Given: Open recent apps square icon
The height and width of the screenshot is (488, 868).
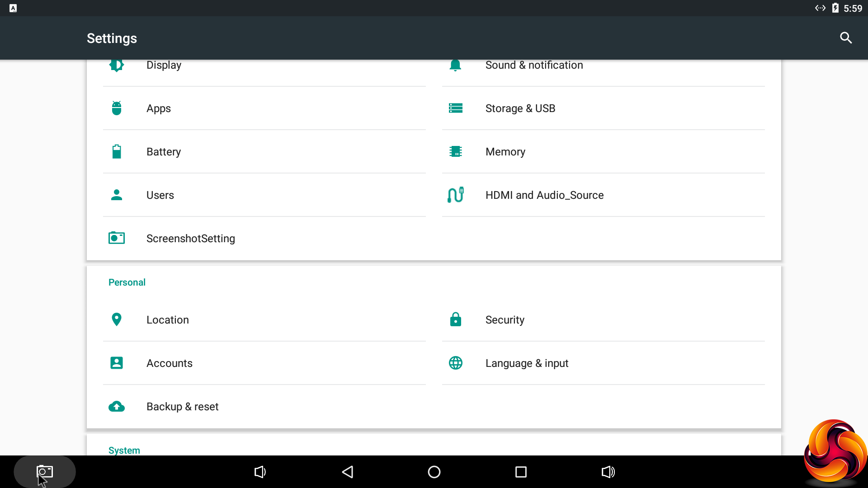Looking at the screenshot, I should [521, 472].
